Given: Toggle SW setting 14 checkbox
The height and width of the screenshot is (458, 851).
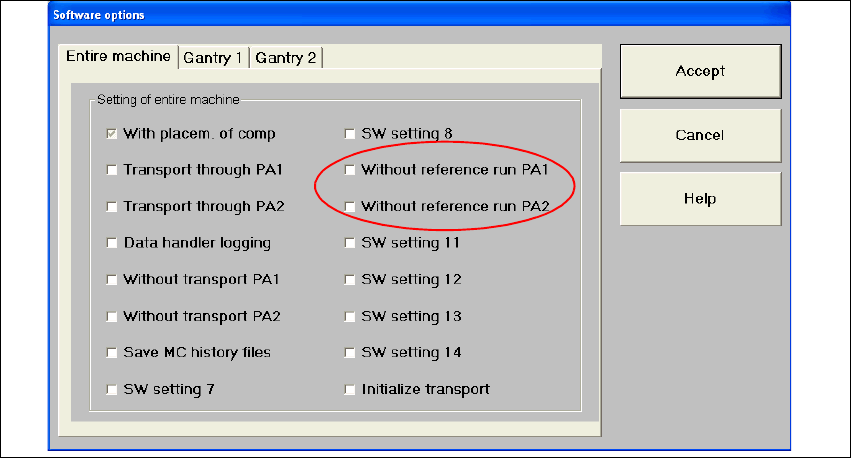Looking at the screenshot, I should 350,353.
